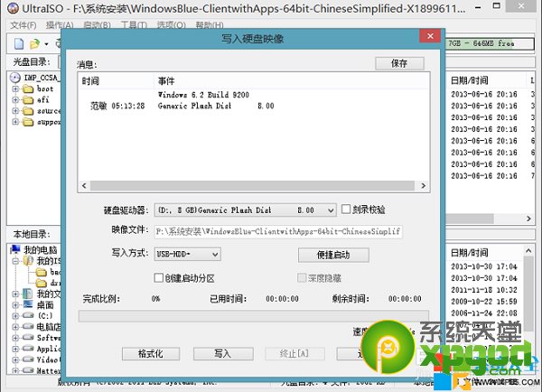Open the 硬盘驱动器 drive dropdown
Viewport: 542px width, 392px height.
coord(329,210)
